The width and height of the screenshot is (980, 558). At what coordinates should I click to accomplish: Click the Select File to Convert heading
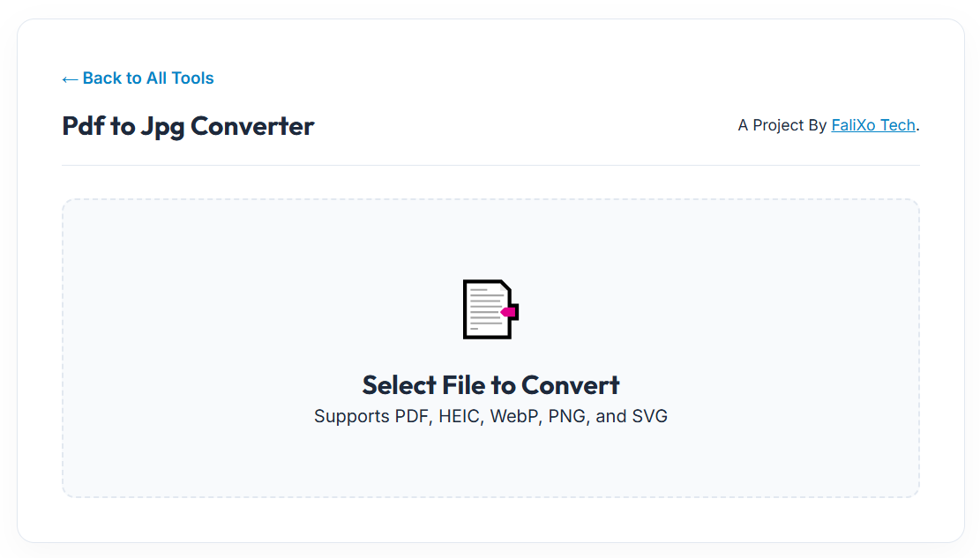click(x=490, y=385)
